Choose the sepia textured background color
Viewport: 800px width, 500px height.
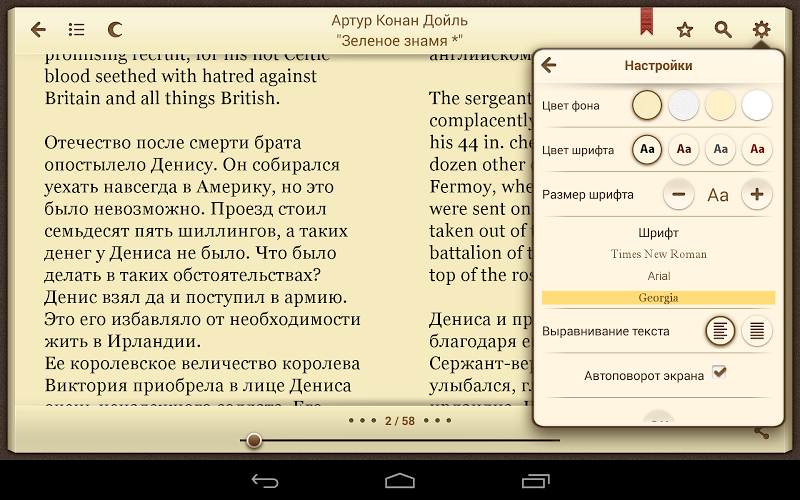point(647,105)
